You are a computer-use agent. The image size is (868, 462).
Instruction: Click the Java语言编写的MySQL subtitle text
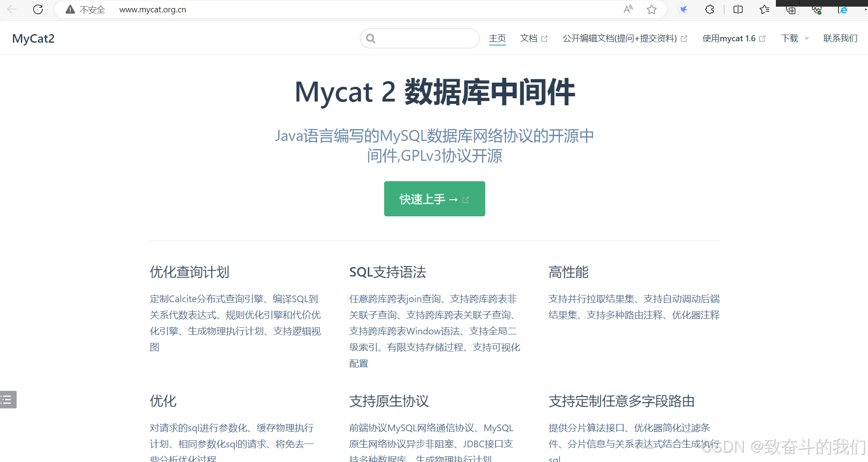tap(434, 146)
